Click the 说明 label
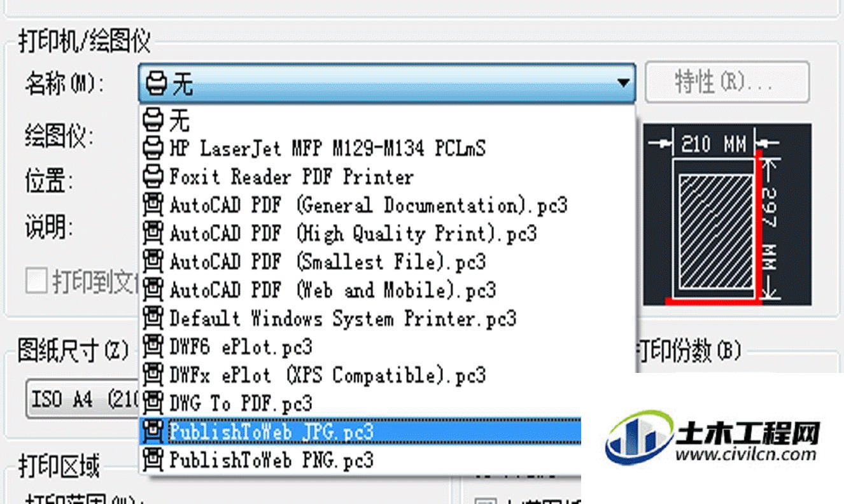 click(49, 227)
